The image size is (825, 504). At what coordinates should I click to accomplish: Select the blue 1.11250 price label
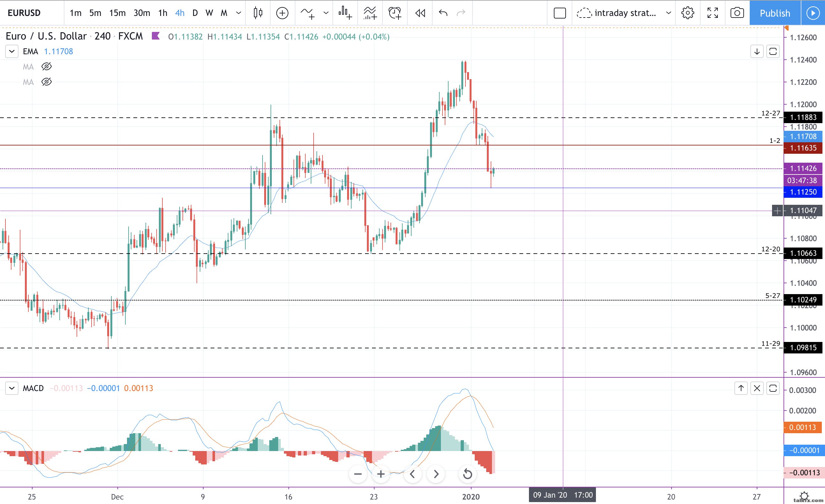(x=803, y=192)
